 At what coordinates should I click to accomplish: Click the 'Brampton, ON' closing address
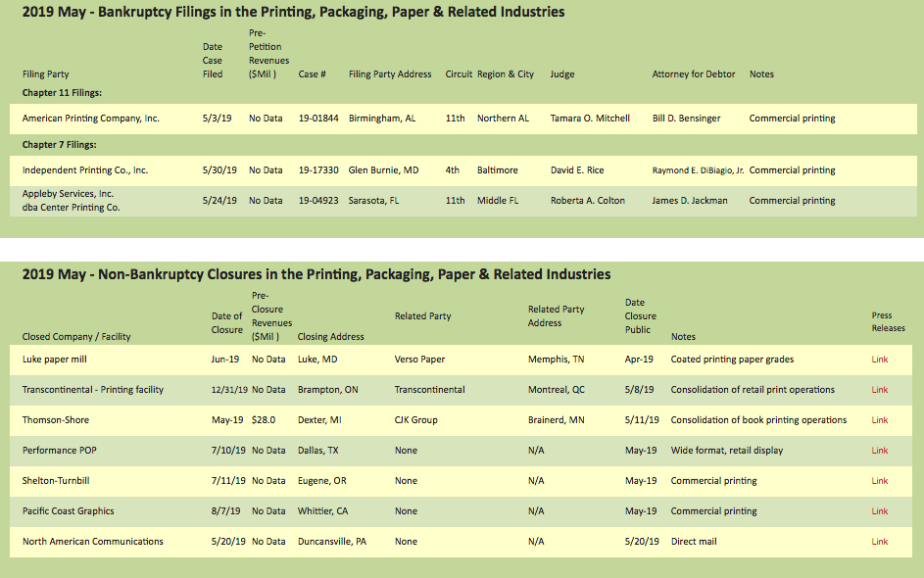[327, 390]
